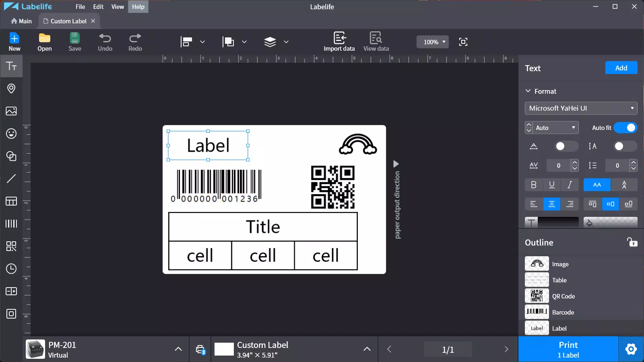Select the Shapes tool
Image resolution: width=644 pixels, height=362 pixels.
[11, 156]
